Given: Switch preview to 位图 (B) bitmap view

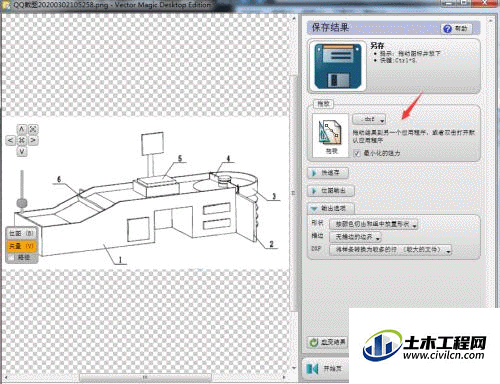Looking at the screenshot, I should click(x=22, y=233).
